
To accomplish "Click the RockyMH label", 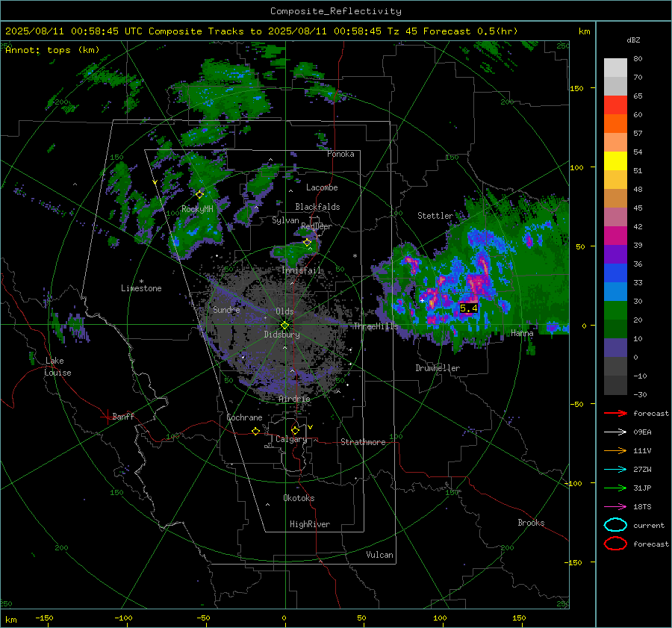I will pyautogui.click(x=197, y=209).
